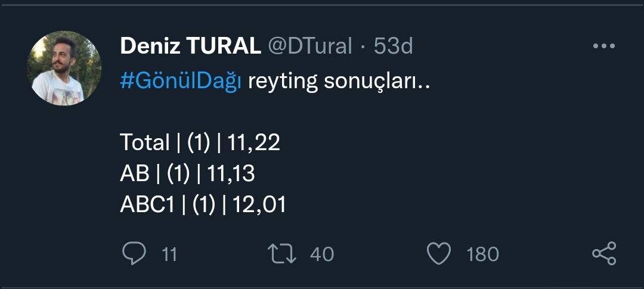Click the "ABC1" label in the tweet
Viewport: 644px width, 289px height.
click(147, 204)
